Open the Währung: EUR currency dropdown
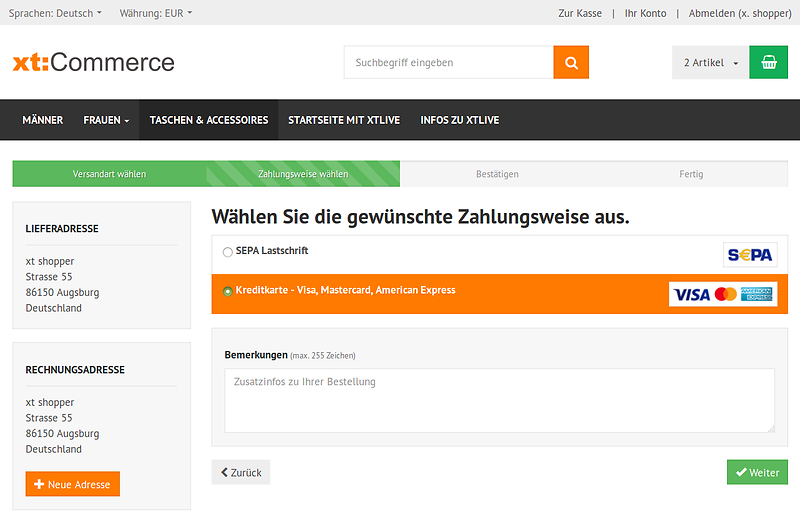Image resolution: width=800 pixels, height=517 pixels. pos(156,13)
